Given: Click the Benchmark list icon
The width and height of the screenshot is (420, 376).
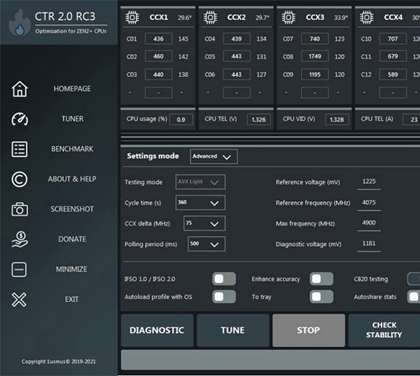Looking at the screenshot, I should point(20,149).
